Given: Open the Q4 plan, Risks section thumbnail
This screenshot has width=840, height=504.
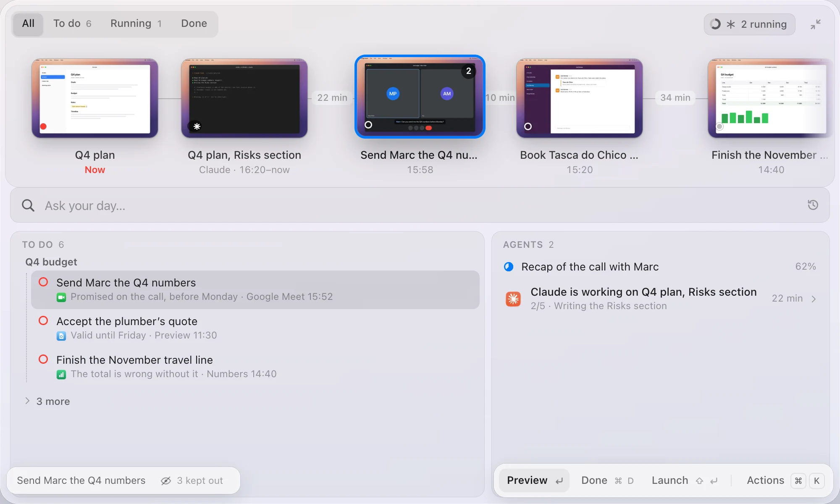Looking at the screenshot, I should (244, 98).
